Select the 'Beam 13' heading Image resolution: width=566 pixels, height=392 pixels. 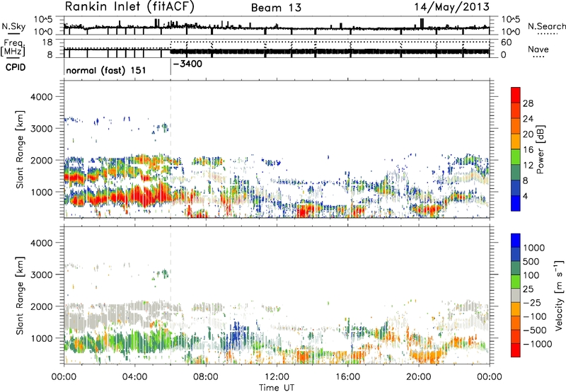276,8
